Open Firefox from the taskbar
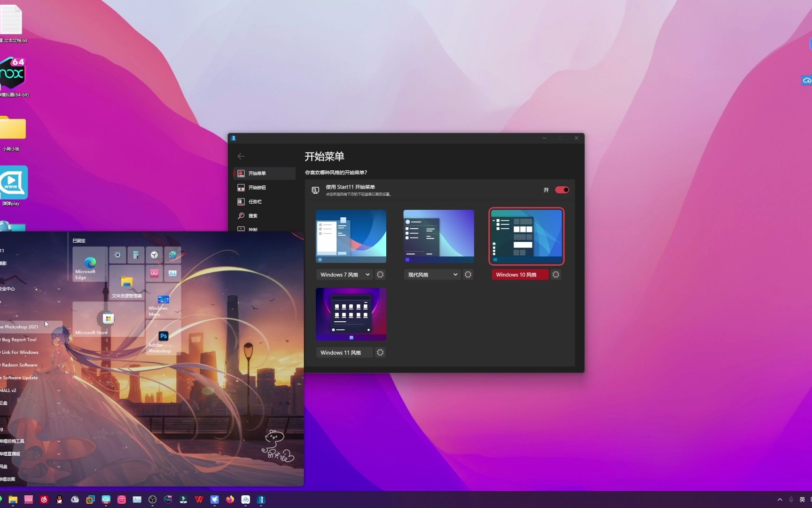Screen dimensions: 812x508 click(230, 500)
